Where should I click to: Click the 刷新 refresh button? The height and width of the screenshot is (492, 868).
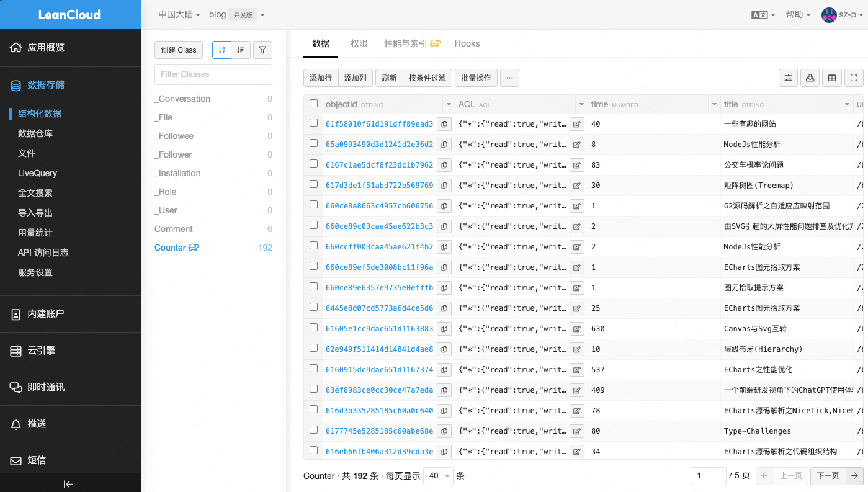coord(389,78)
